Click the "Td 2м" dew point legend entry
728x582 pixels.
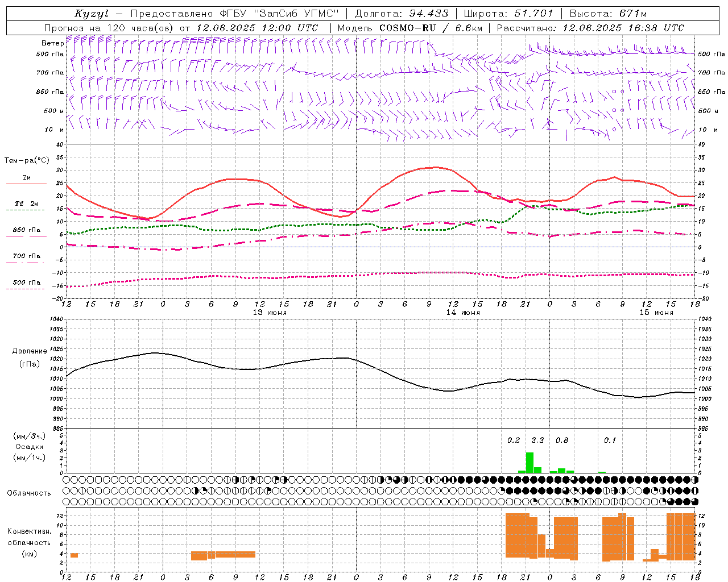point(26,203)
